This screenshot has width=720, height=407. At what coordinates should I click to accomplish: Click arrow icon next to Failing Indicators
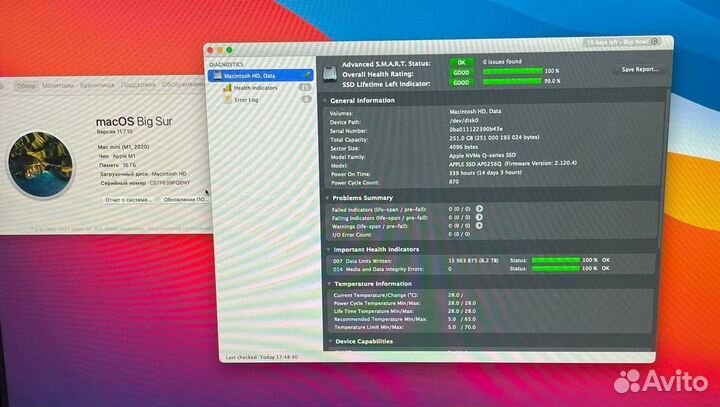479,217
